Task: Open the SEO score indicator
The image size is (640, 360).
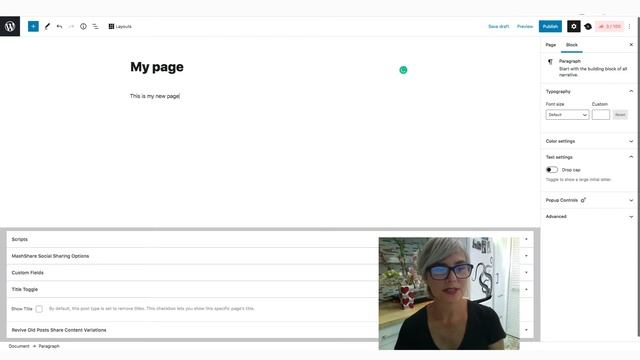Action: click(x=610, y=27)
